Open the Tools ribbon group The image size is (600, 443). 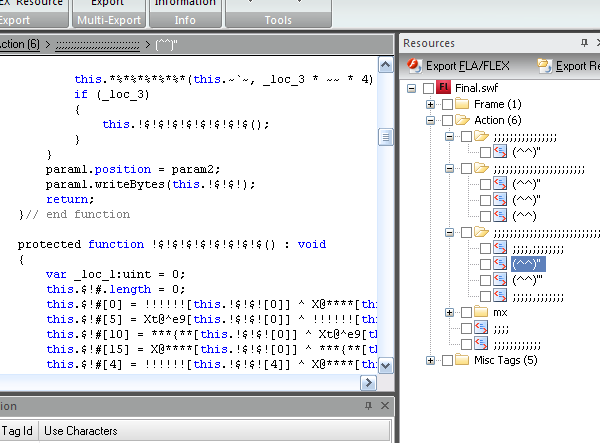[278, 20]
